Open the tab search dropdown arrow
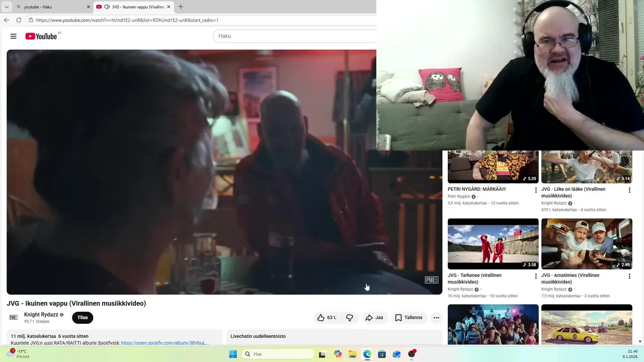644x362 pixels. click(x=7, y=7)
